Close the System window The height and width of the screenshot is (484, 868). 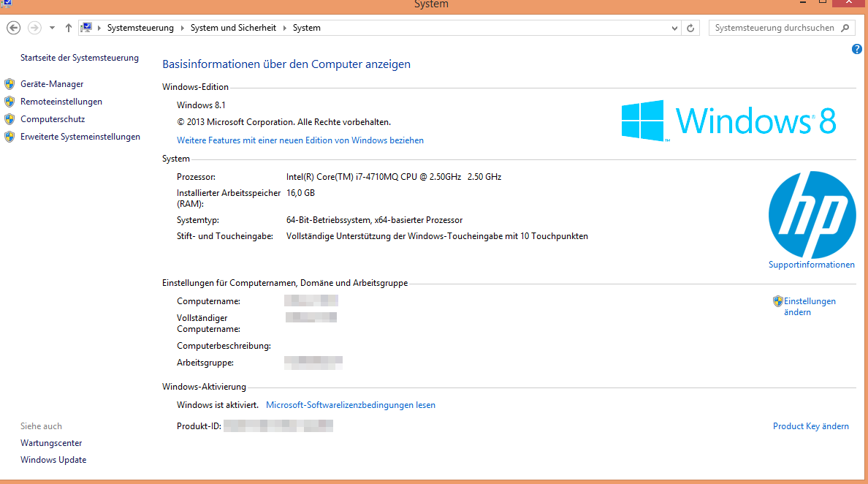[849, 3]
